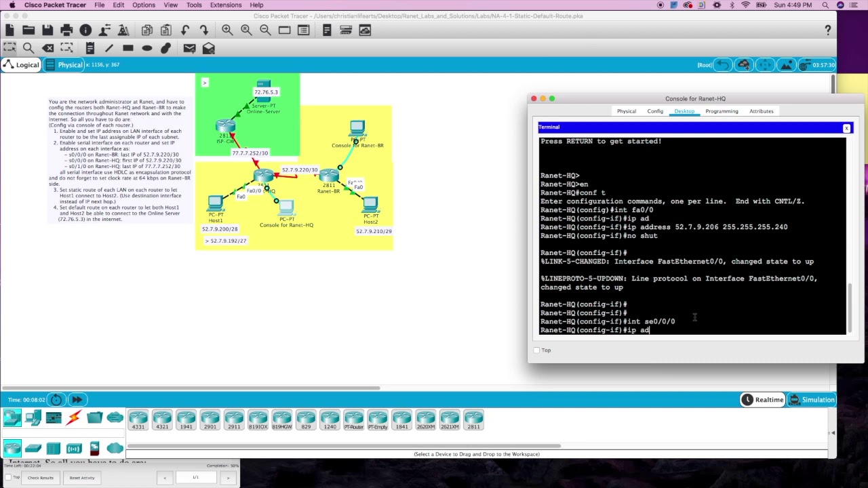868x488 pixels.
Task: Create new cluster cloud icon
Action: (744, 65)
